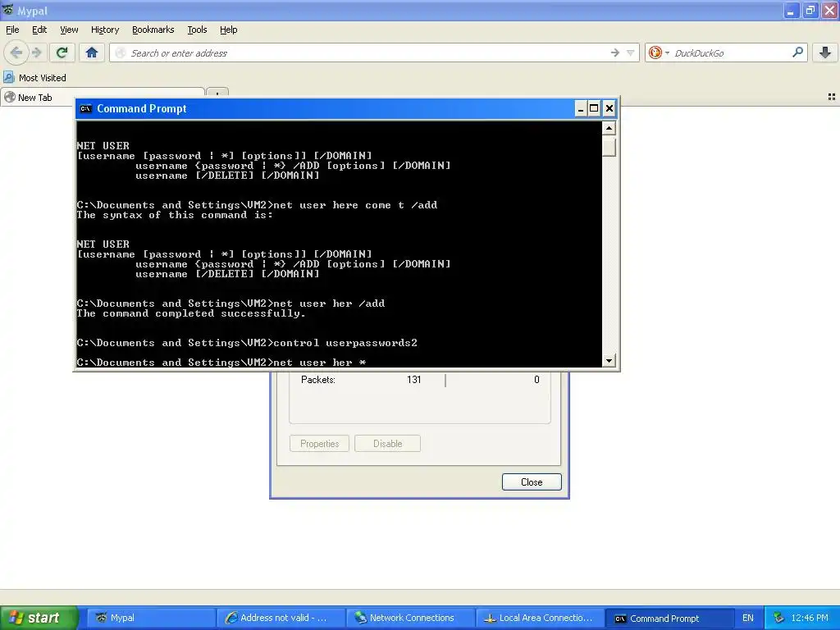The width and height of the screenshot is (840, 630).
Task: Click the 'net user her /add' line
Action: (x=231, y=304)
